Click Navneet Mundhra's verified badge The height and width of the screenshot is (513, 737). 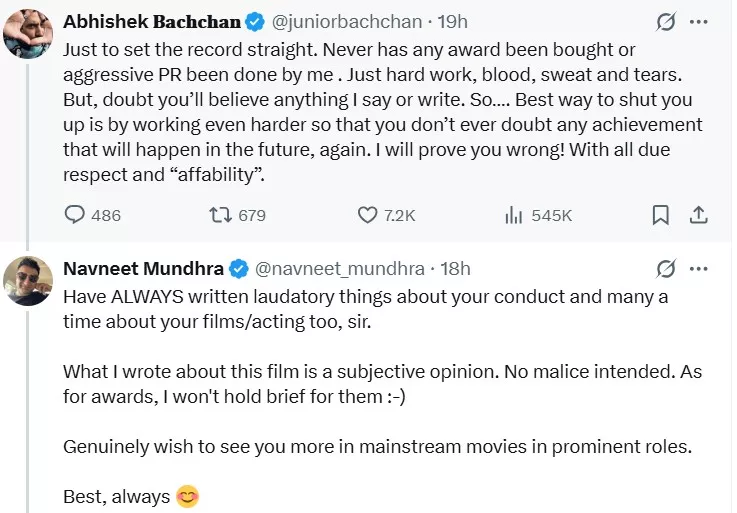click(239, 269)
